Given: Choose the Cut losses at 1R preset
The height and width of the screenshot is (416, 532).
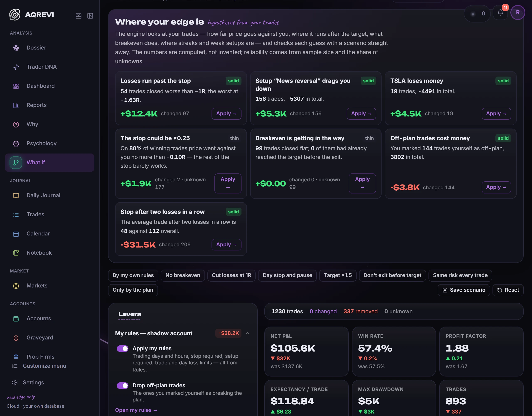Looking at the screenshot, I should (232, 275).
